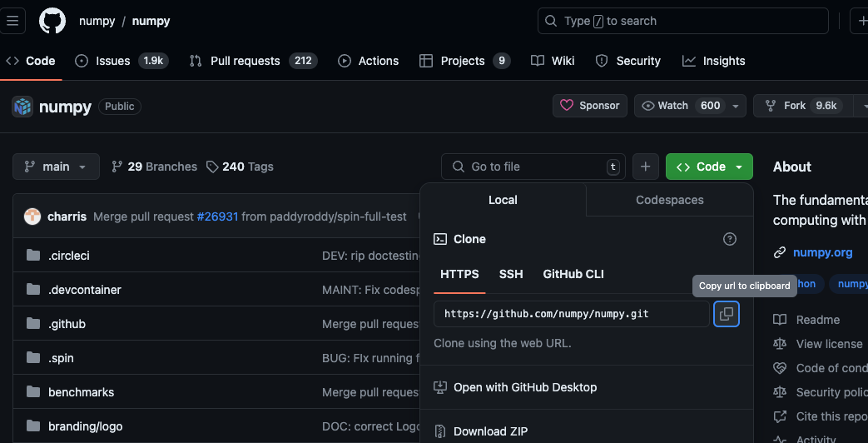Open the main branch dropdown
This screenshot has height=443, width=868.
coord(56,167)
